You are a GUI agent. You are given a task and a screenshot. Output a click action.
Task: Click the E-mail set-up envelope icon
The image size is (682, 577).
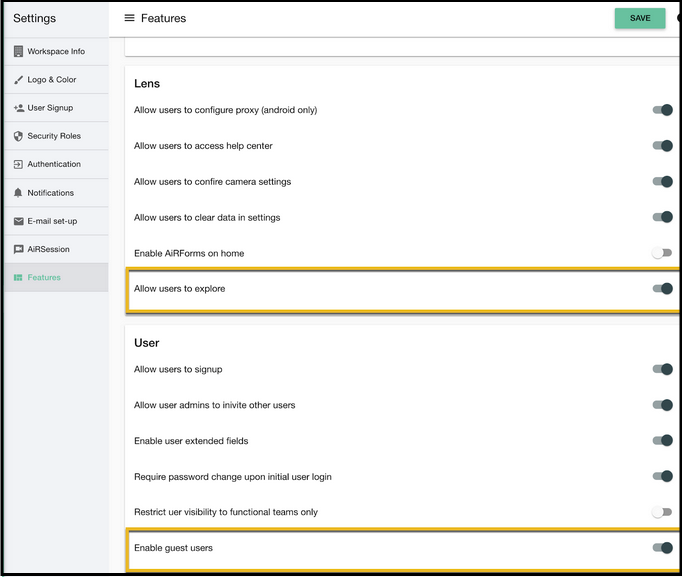click(18, 221)
